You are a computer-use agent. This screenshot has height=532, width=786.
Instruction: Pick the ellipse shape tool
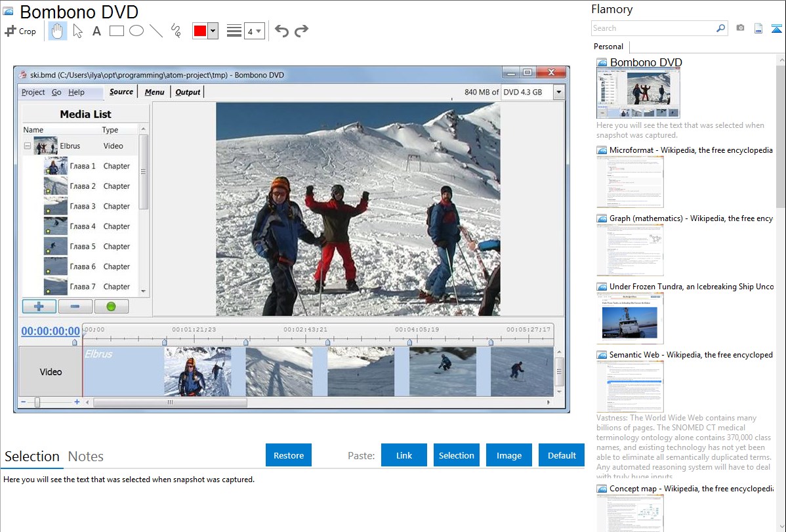pyautogui.click(x=136, y=31)
